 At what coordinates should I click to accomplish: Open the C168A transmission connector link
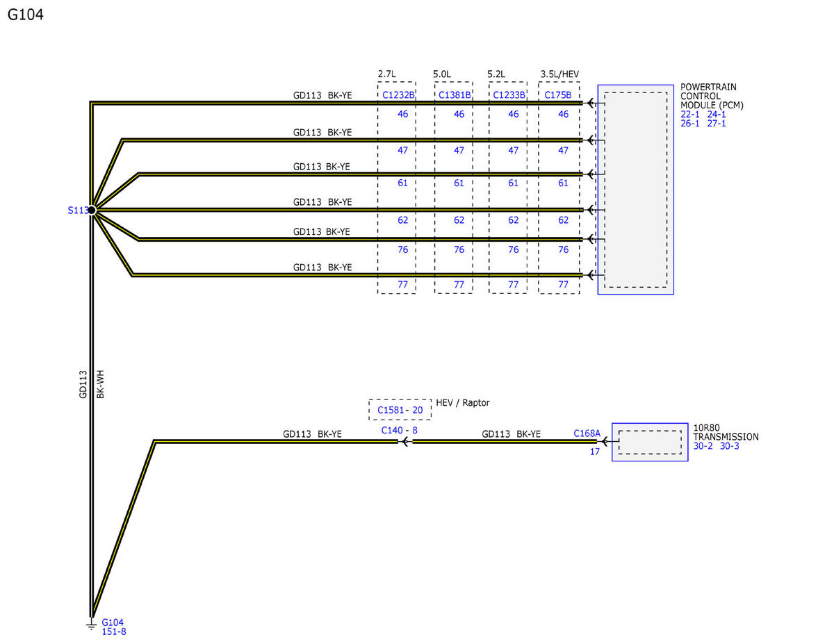tap(587, 433)
